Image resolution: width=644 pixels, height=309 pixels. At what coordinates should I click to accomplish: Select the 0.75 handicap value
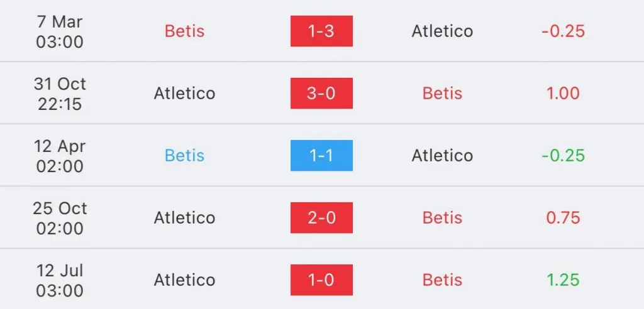click(x=563, y=217)
